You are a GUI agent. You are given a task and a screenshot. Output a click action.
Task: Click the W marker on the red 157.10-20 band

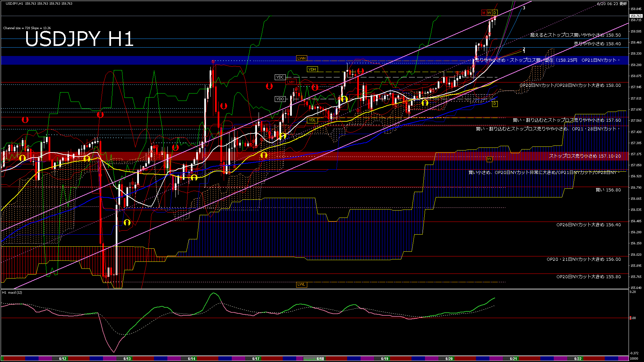489,159
